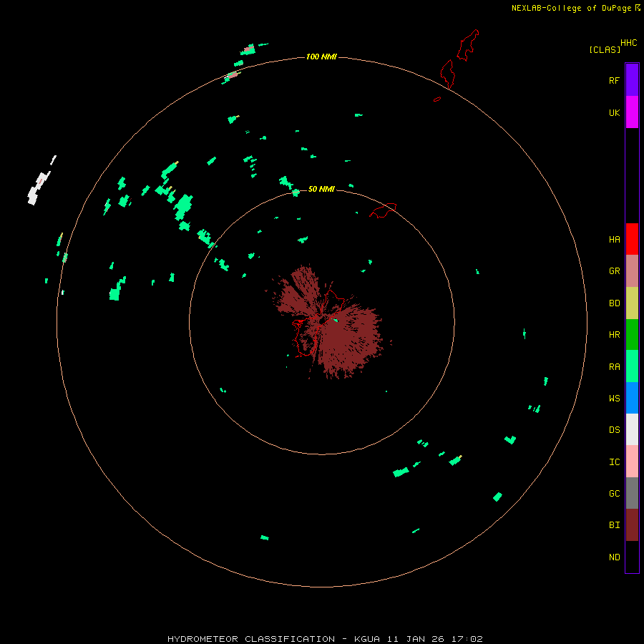Click the UK legend label
Viewport: 644px width, 644px height.
pos(614,113)
